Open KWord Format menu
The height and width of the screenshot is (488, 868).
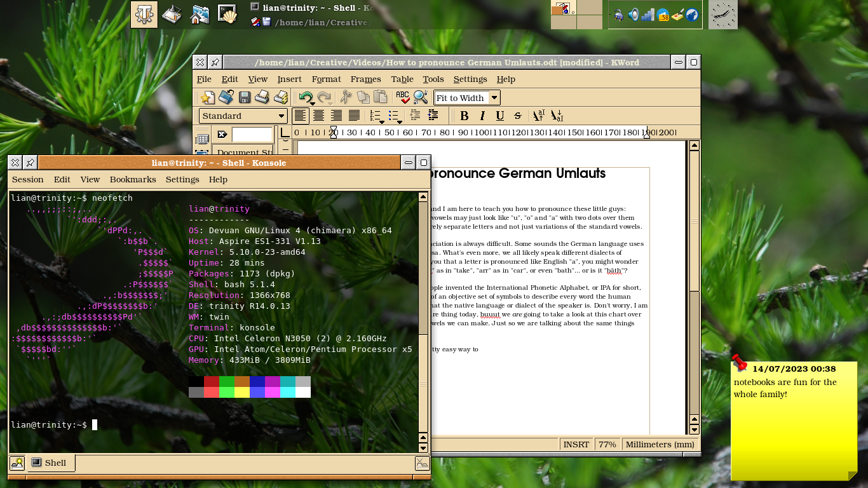(x=327, y=79)
